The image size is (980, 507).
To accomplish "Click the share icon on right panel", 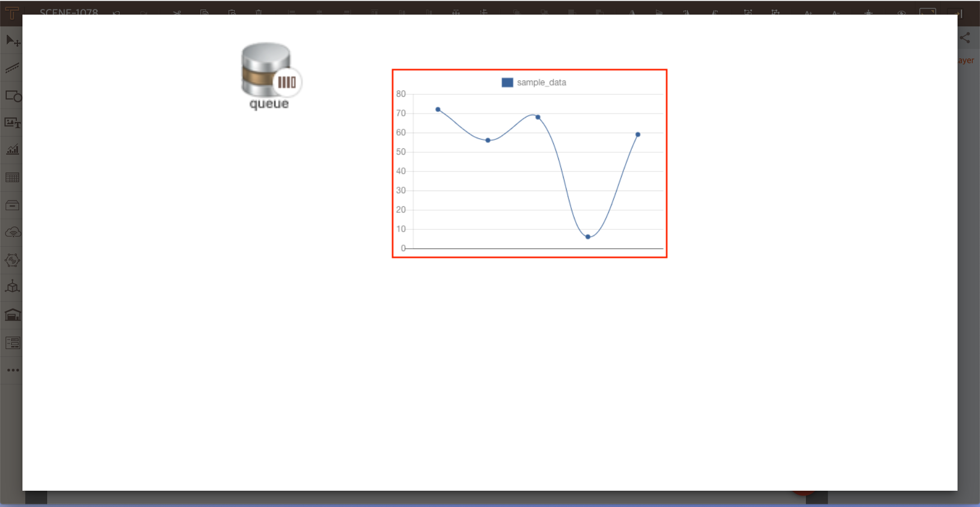I will pyautogui.click(x=965, y=38).
